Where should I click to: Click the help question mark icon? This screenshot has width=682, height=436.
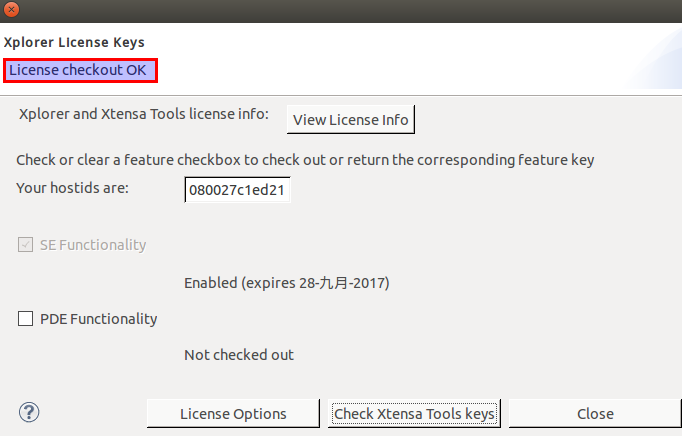click(29, 412)
